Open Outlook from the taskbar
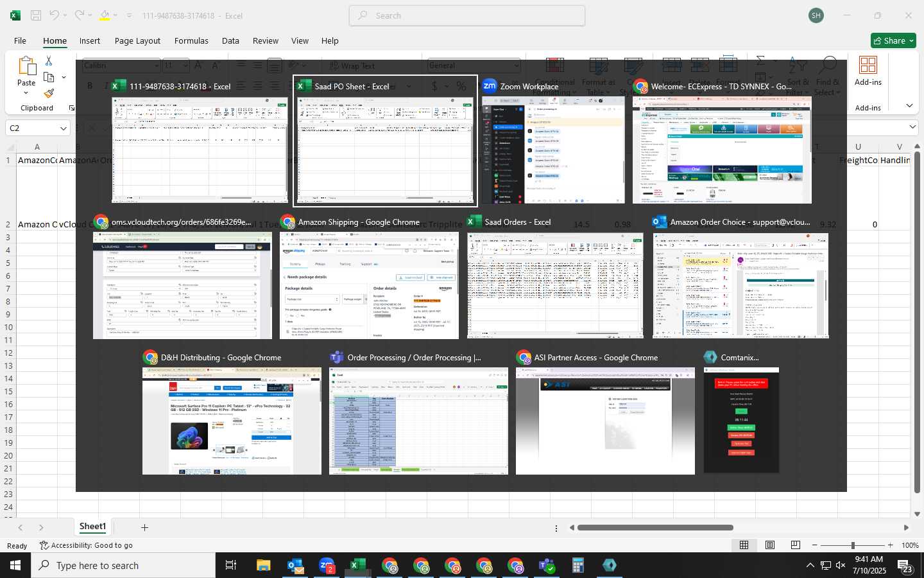 [295, 565]
